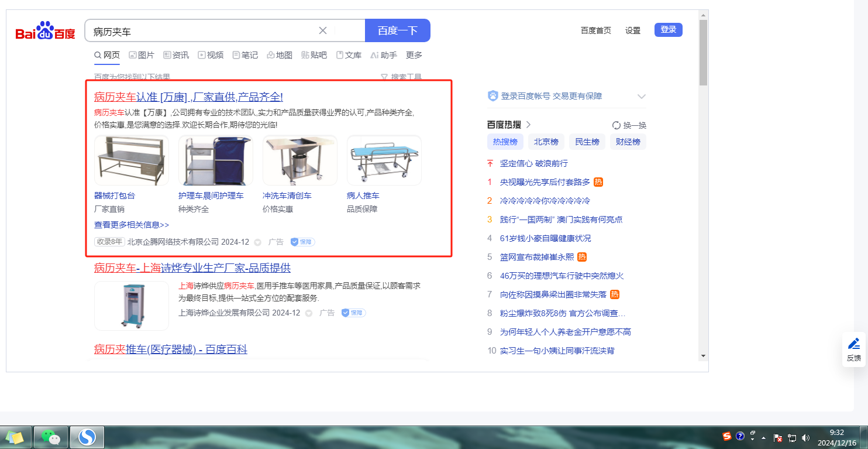
Task: Click the Sogou input method tray icon
Action: pos(727,436)
